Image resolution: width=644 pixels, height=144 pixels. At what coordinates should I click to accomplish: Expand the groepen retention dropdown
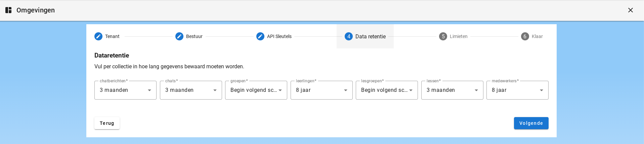[256, 90]
